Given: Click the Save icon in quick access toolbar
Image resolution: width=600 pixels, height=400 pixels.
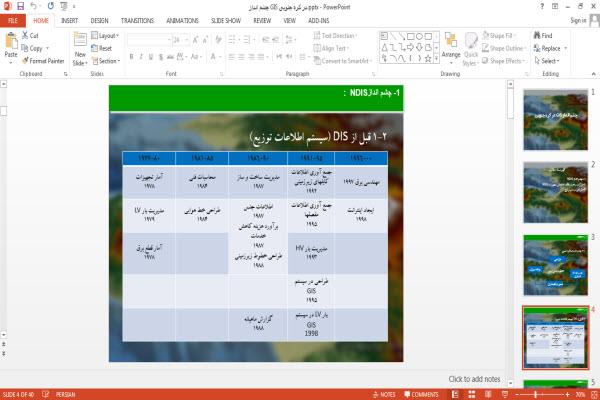Looking at the screenshot, I should click(x=20, y=6).
